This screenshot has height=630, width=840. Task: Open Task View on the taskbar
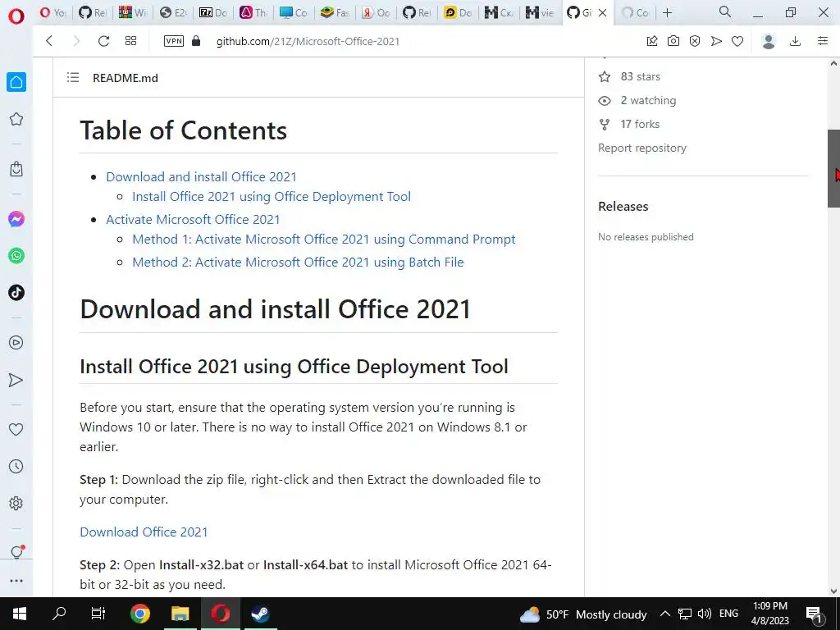click(x=98, y=614)
